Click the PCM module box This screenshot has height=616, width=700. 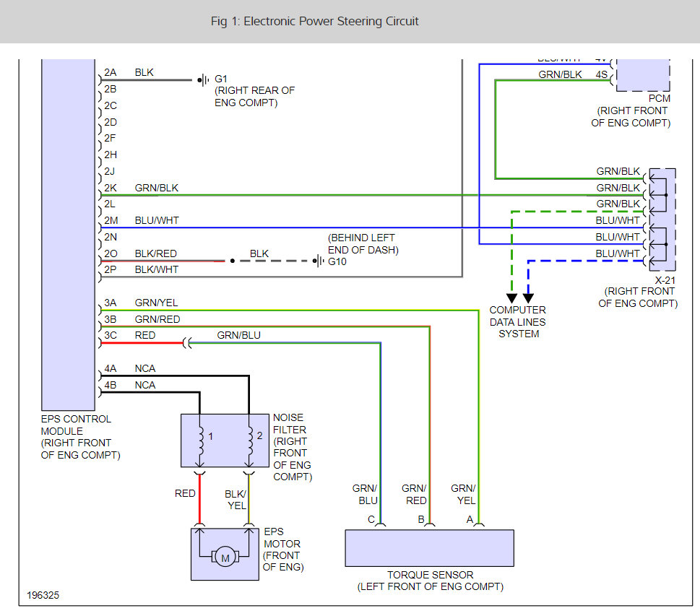[643, 75]
